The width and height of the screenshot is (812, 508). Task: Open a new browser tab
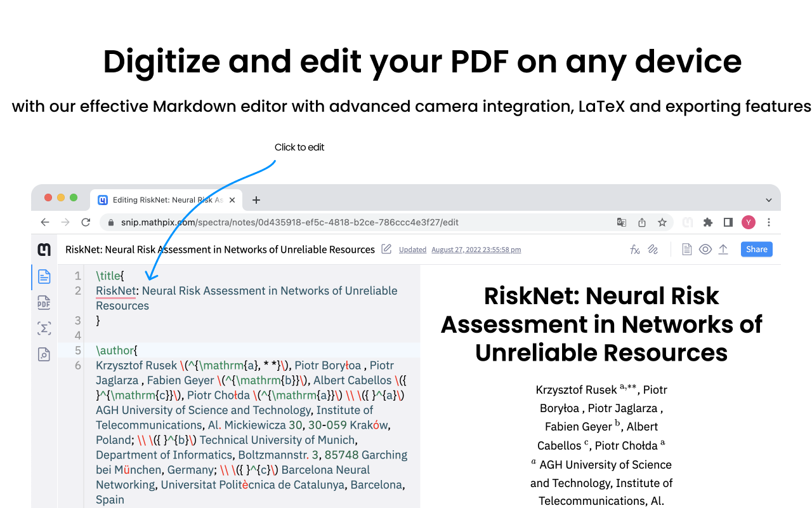(x=256, y=200)
